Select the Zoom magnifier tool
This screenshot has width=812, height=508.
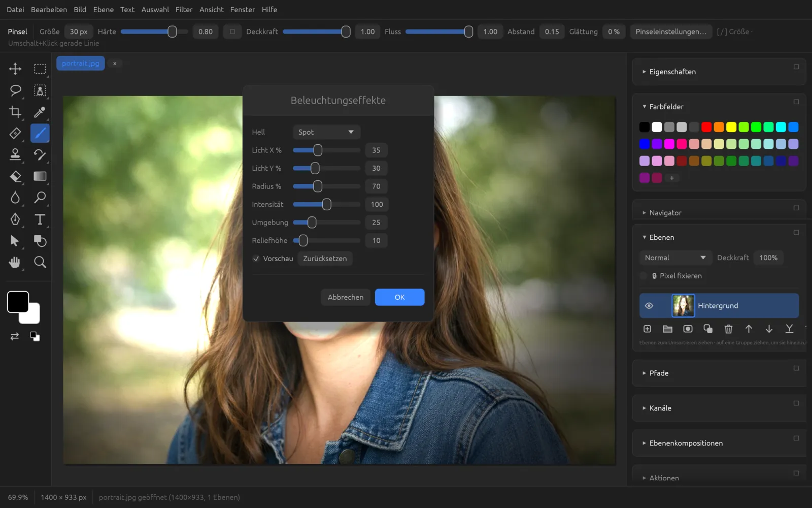[x=40, y=262]
